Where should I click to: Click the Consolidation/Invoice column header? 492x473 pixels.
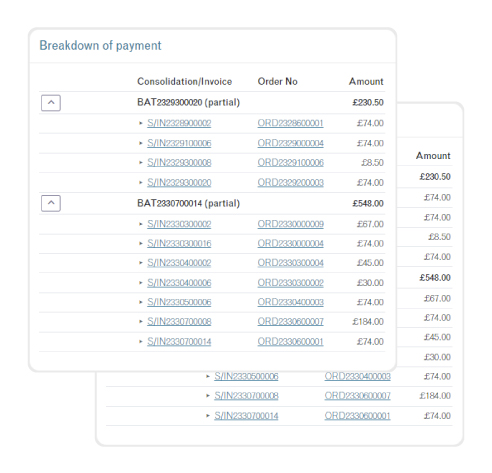[x=184, y=82]
